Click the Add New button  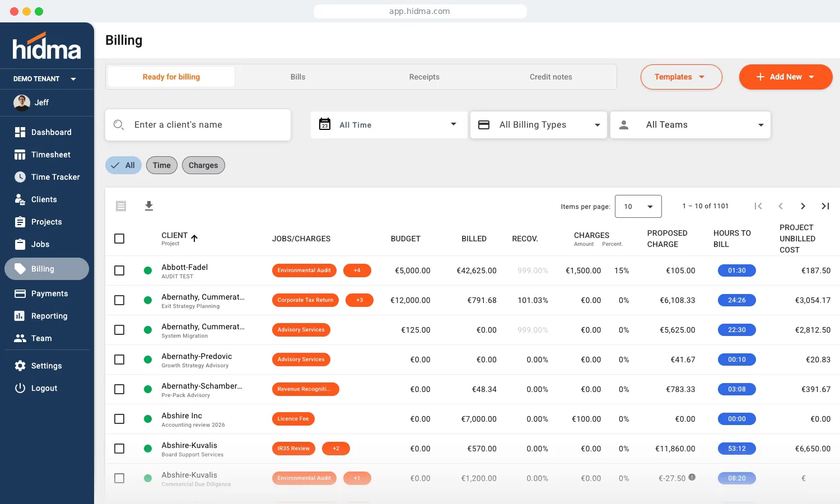[786, 77]
